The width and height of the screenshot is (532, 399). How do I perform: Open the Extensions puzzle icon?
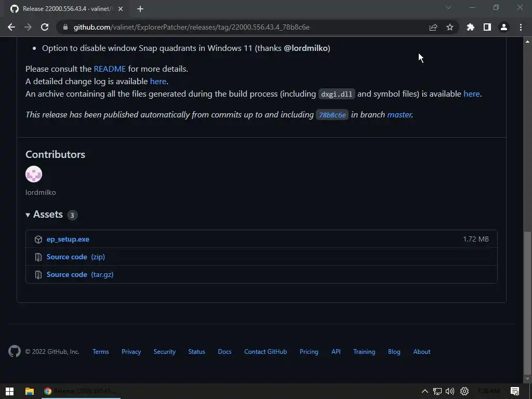tap(470, 27)
